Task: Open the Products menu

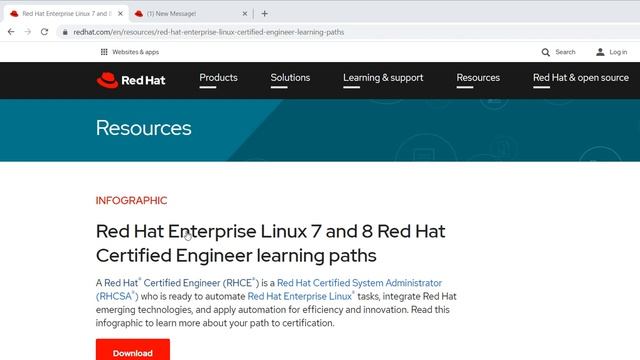Action: (218, 78)
